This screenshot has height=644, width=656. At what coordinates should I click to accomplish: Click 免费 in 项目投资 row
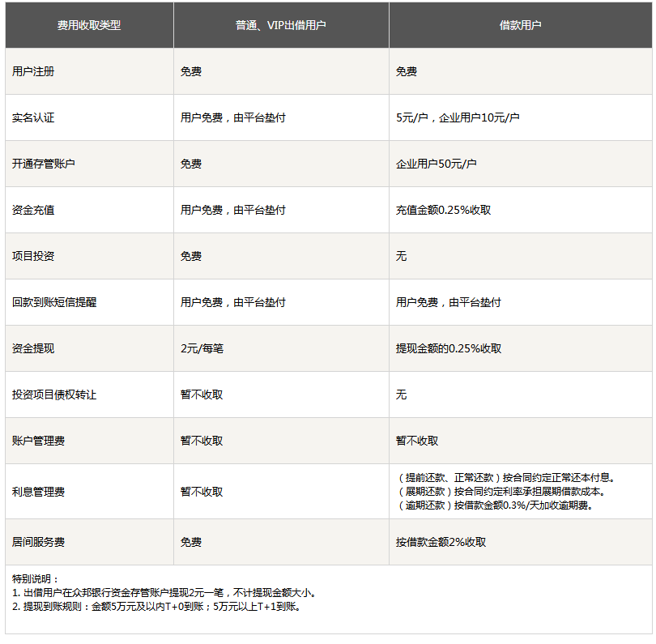191,256
